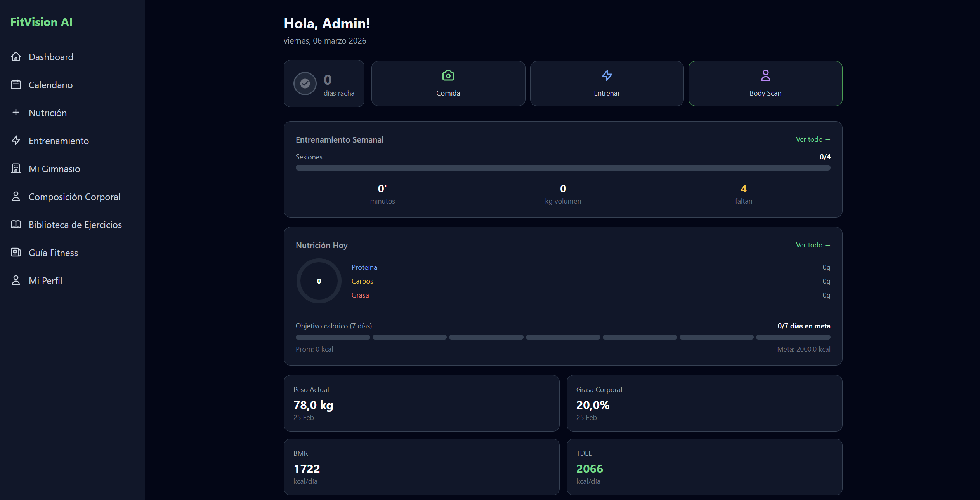
Task: Click the camera icon on Comida card
Action: [448, 75]
